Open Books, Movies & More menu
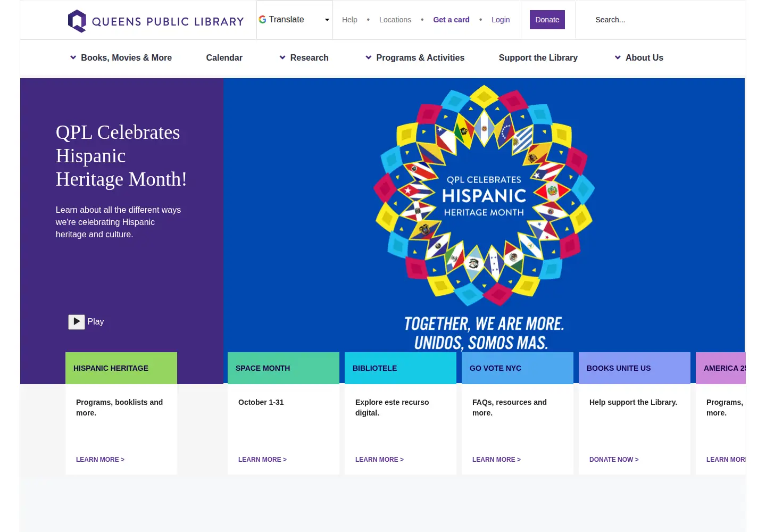The width and height of the screenshot is (766, 532). [x=126, y=57]
